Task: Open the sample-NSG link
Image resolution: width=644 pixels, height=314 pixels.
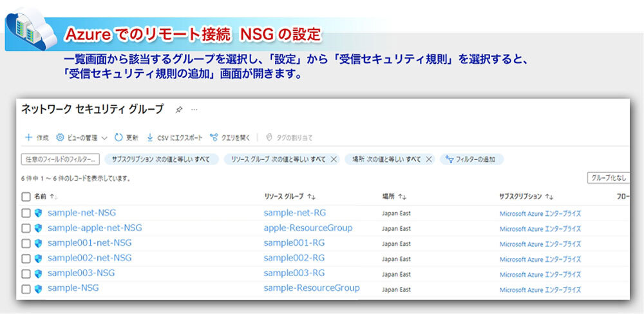Action: pos(73,288)
